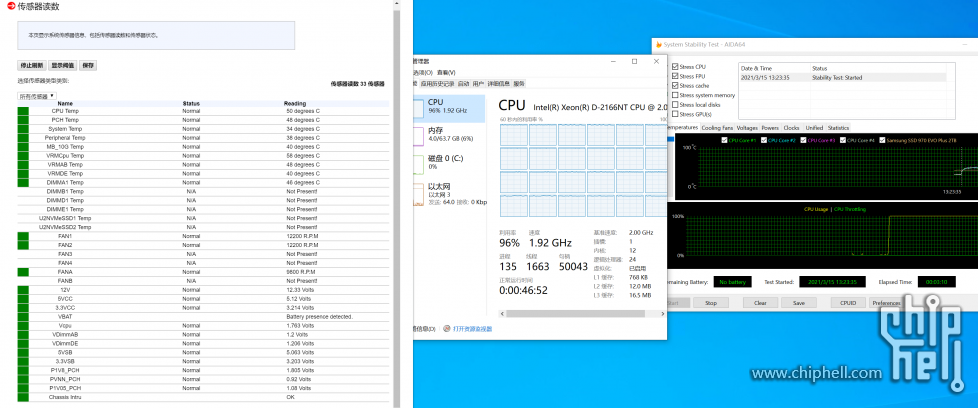Image resolution: width=978 pixels, height=408 pixels.
Task: Click the Name column header
Action: point(65,104)
